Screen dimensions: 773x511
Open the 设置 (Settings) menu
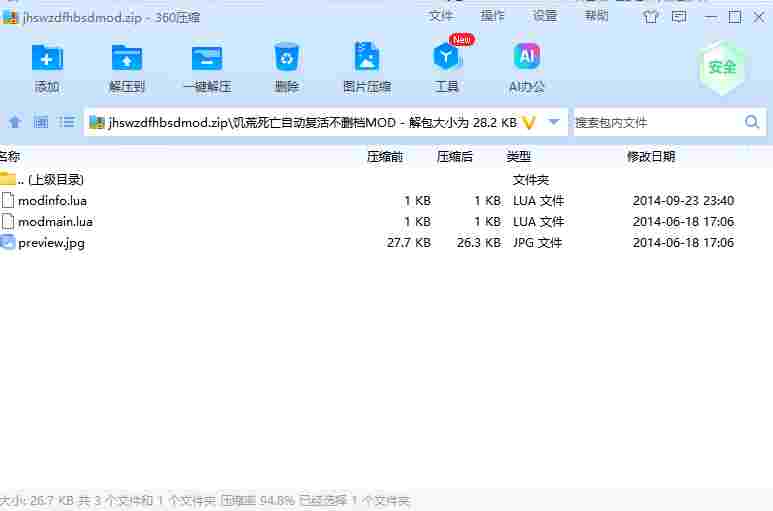[545, 16]
